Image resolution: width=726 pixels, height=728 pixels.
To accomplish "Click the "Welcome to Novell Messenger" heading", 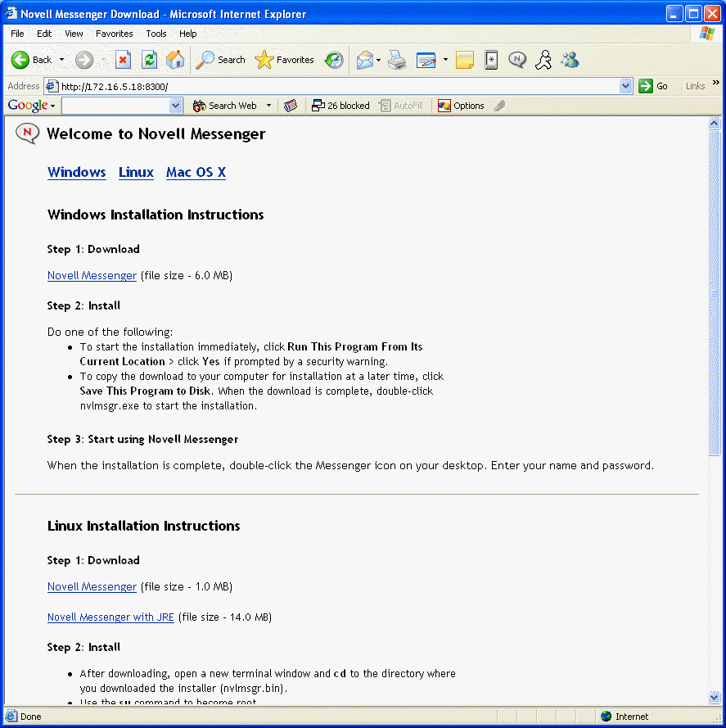I will tap(156, 133).
